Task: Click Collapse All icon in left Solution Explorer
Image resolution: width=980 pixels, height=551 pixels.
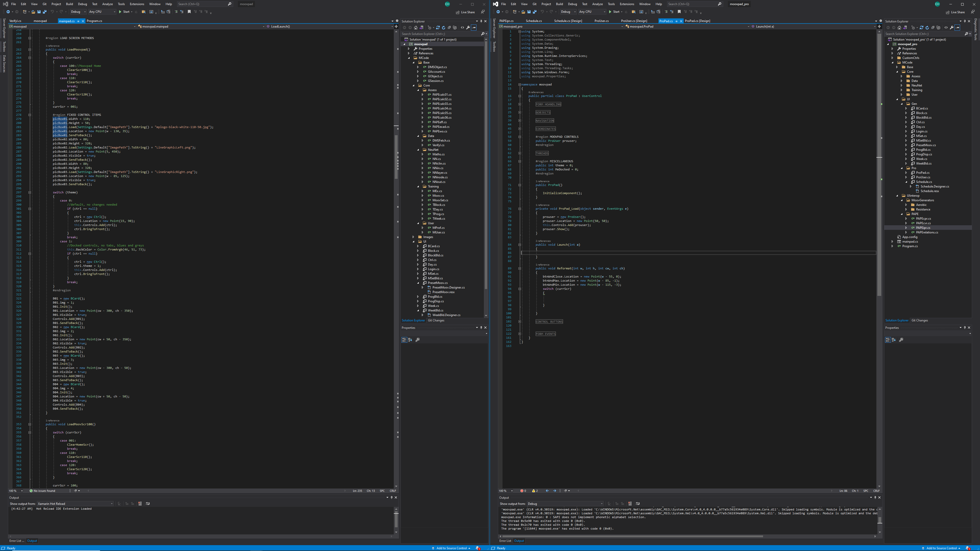Action: (x=449, y=28)
